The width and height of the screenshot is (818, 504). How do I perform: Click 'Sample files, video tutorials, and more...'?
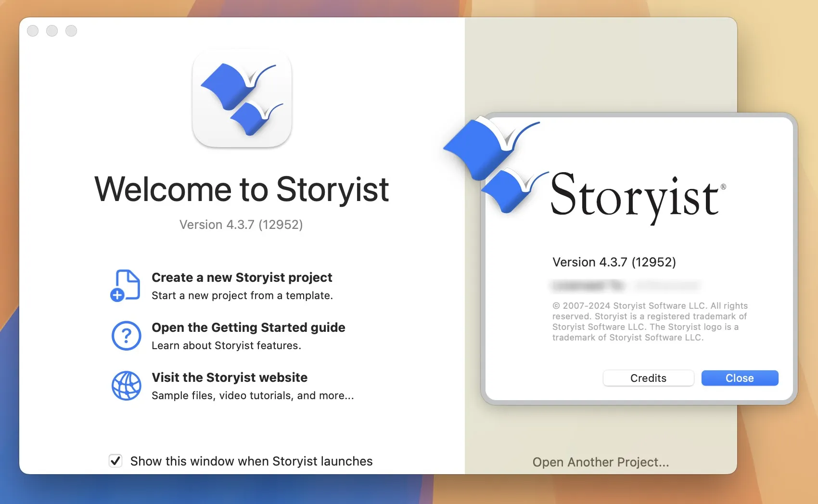(253, 395)
